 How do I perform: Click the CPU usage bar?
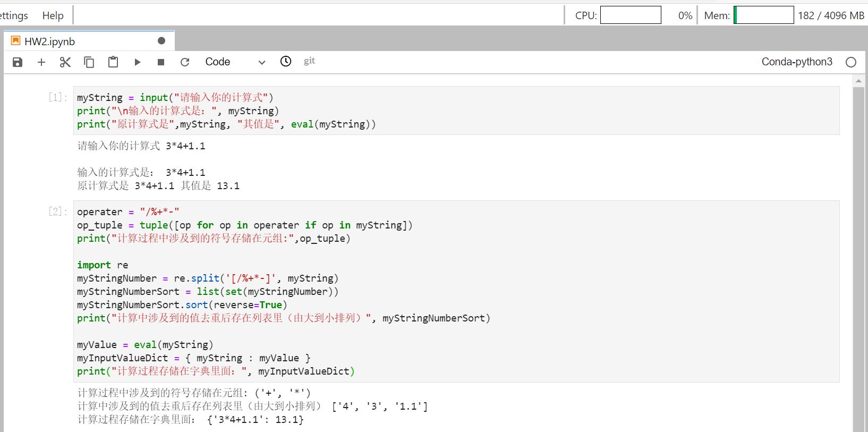pyautogui.click(x=631, y=15)
